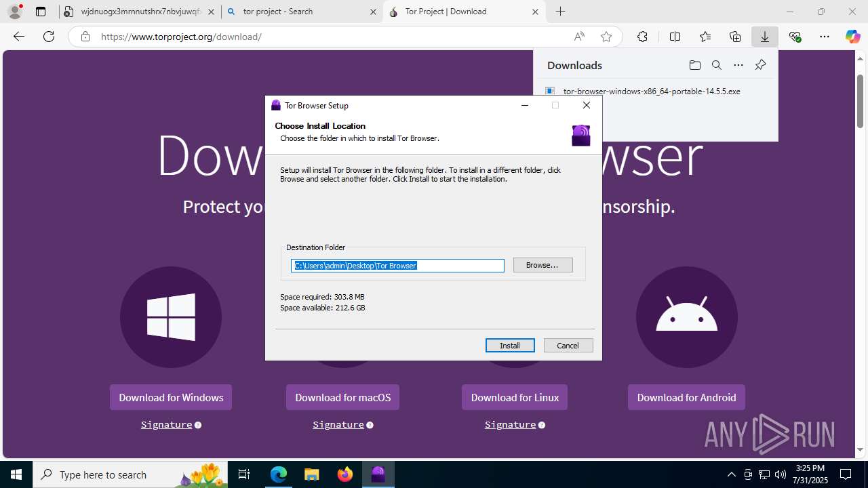The height and width of the screenshot is (488, 868).
Task: Toggle the Downloads toolbar button
Action: [x=765, y=37]
